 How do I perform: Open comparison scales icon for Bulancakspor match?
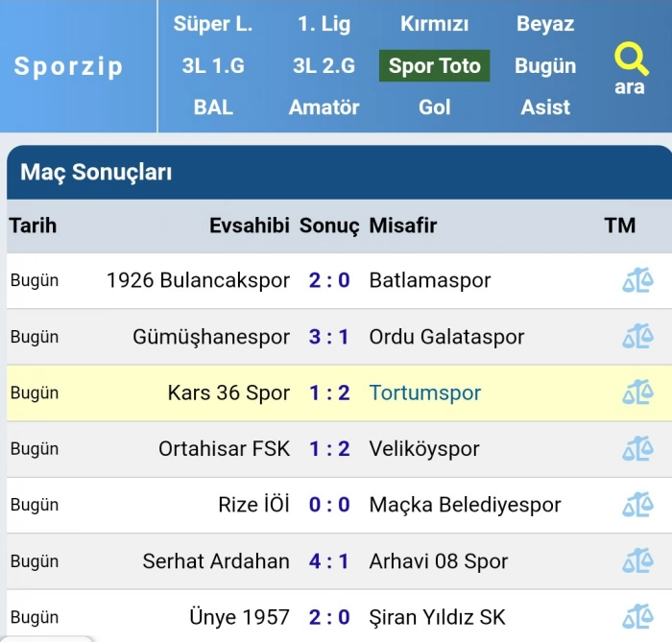coord(637,280)
